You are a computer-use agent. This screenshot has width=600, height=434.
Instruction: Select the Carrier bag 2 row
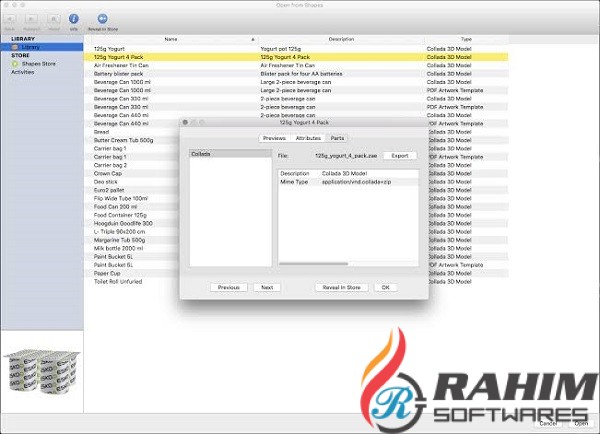[132, 165]
